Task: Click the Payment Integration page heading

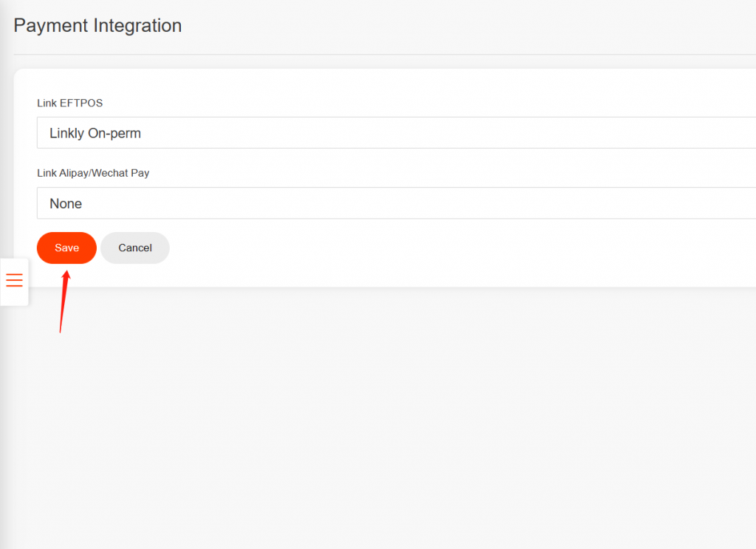Action: pos(97,25)
